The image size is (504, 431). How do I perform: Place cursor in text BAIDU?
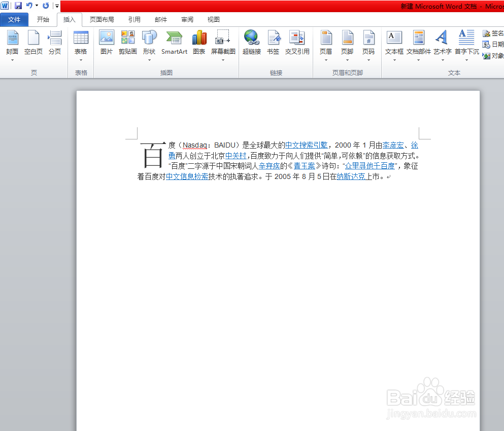225,145
